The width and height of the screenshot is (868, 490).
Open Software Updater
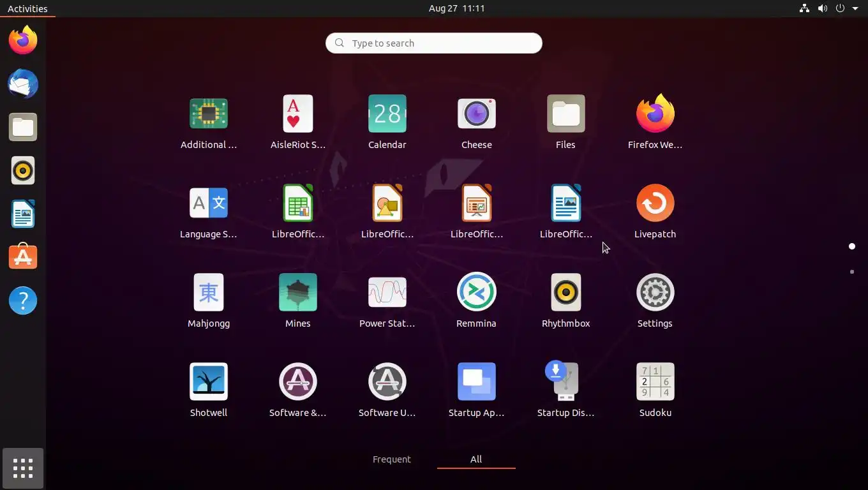(387, 382)
